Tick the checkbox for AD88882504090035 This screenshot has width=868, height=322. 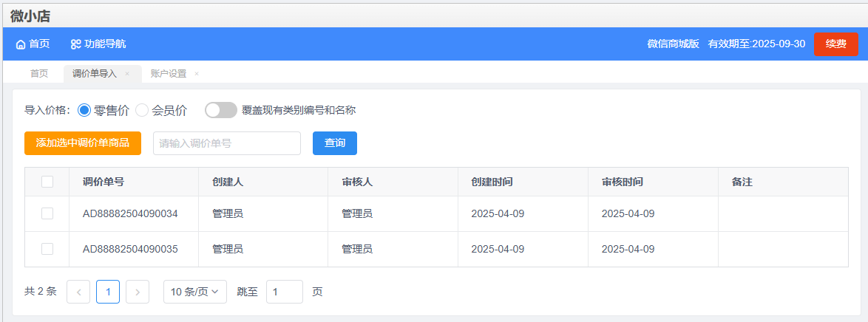[x=47, y=249]
